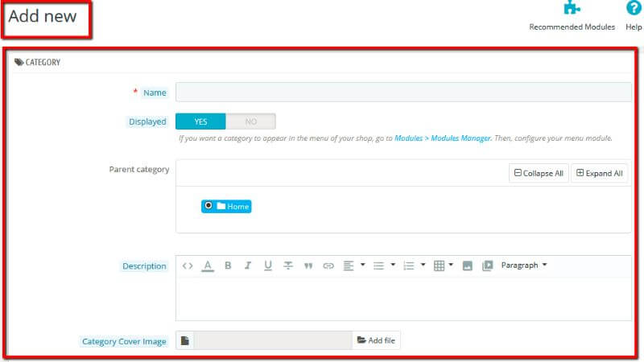
Task: Click the text alignment icon
Action: 349,265
